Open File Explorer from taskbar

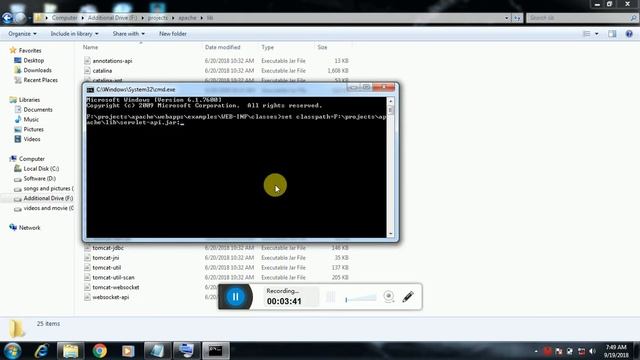coord(70,351)
